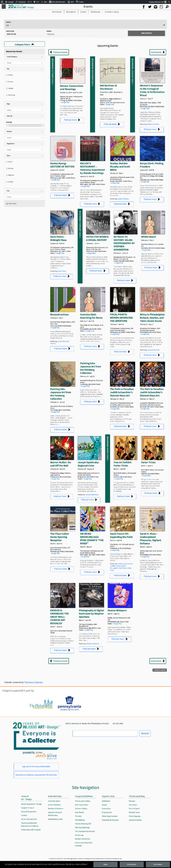171x868 pixels.
Task: Switch to the Workshops tab
Action: pos(95,12)
